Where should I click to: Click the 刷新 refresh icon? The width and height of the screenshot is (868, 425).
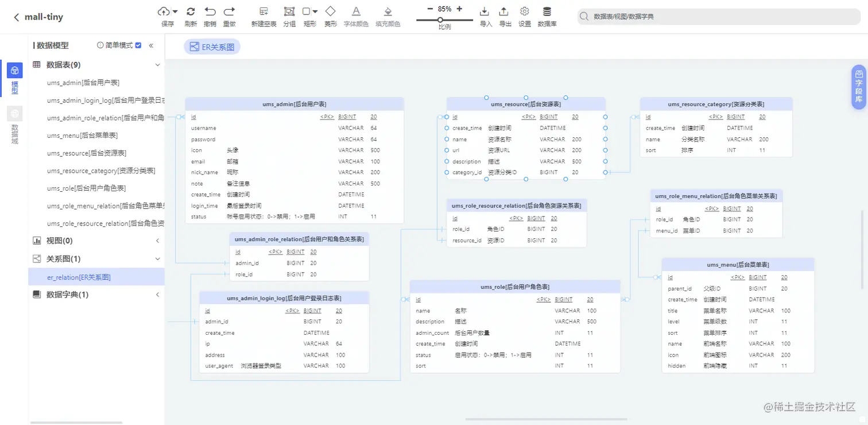(191, 11)
